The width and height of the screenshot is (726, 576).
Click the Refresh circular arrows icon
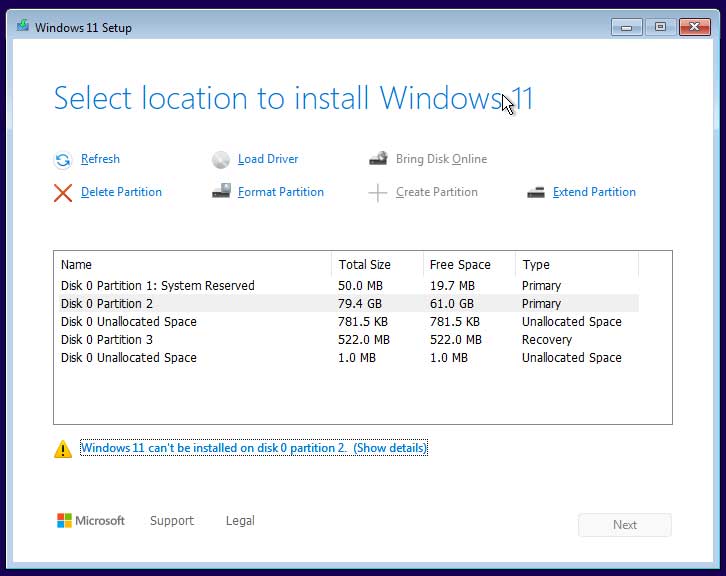pyautogui.click(x=63, y=160)
